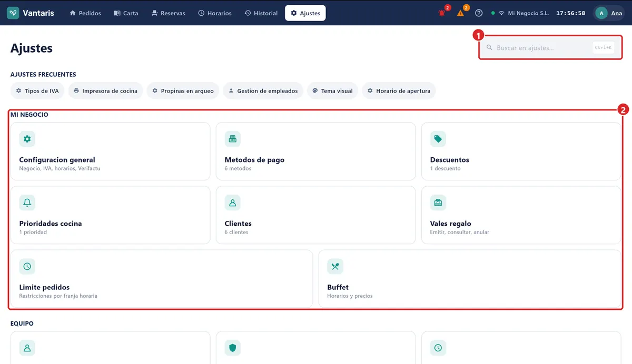Click the 'Restricciones por franja horaria' subtitle
632x364 pixels.
(x=58, y=296)
